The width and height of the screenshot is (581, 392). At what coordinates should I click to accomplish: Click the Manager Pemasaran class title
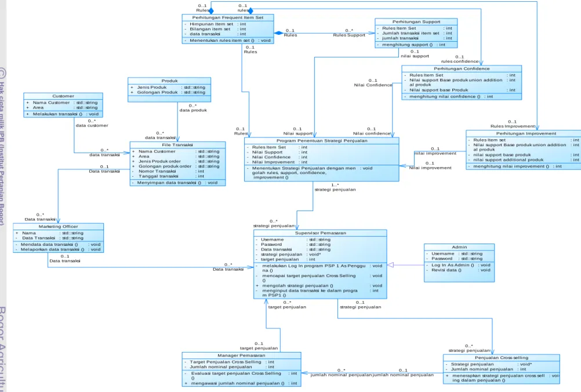click(x=241, y=355)
